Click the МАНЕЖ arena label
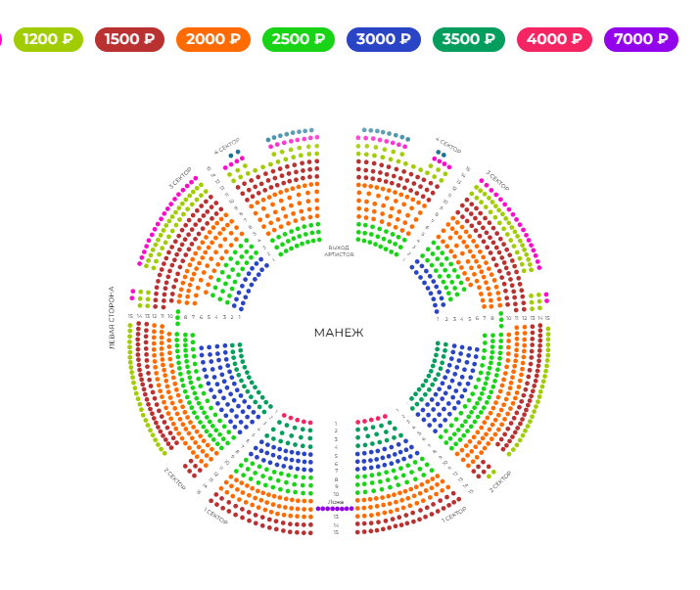 tap(339, 333)
